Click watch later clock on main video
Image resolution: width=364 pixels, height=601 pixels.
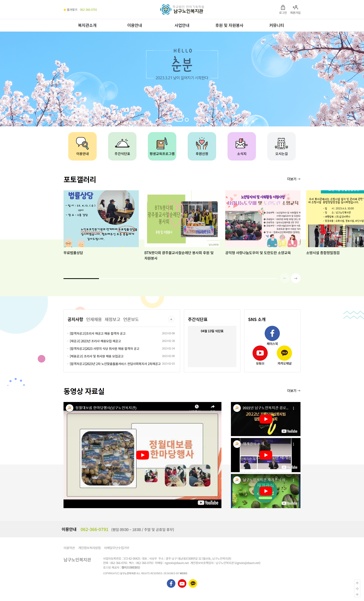(197, 407)
